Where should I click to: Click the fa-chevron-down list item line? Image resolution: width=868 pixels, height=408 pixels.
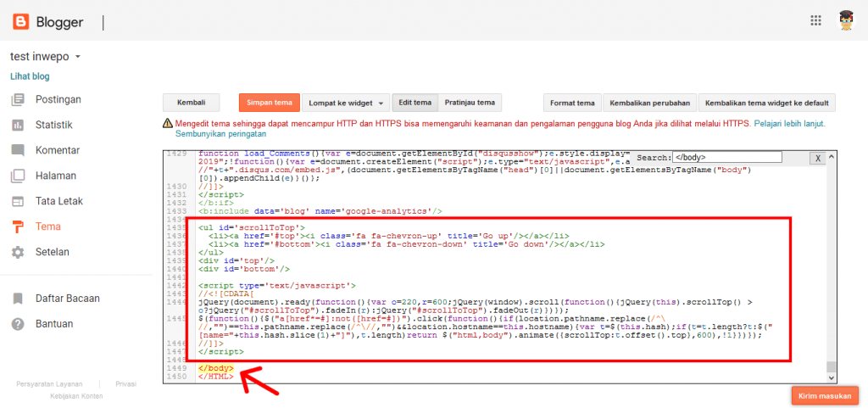[x=406, y=244]
